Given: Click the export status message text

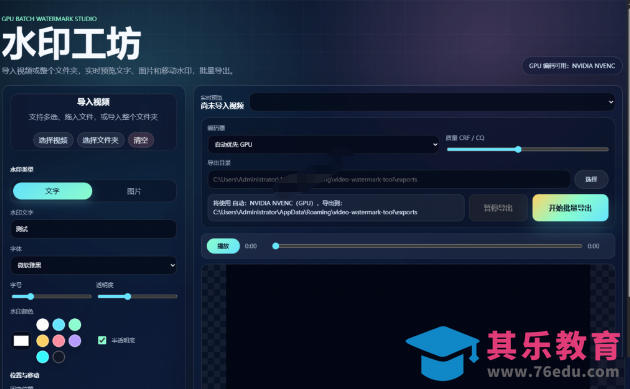Looking at the screenshot, I should [x=315, y=208].
